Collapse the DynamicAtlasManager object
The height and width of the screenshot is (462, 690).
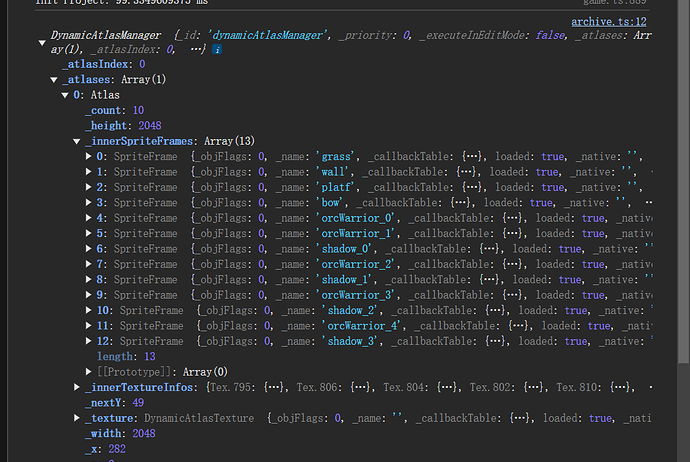tap(42, 42)
